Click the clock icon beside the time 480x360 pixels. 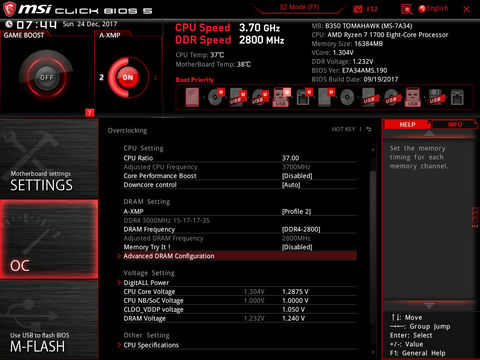10,24
